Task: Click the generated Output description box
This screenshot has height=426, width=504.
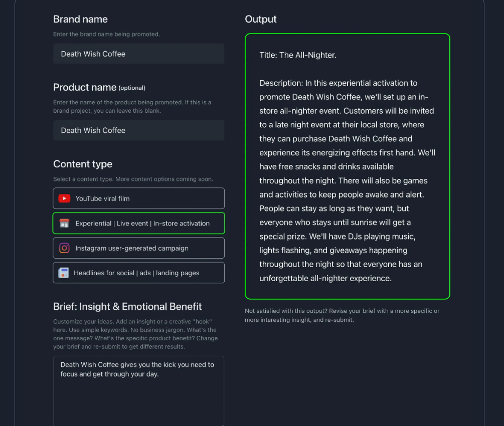Action: (x=347, y=166)
